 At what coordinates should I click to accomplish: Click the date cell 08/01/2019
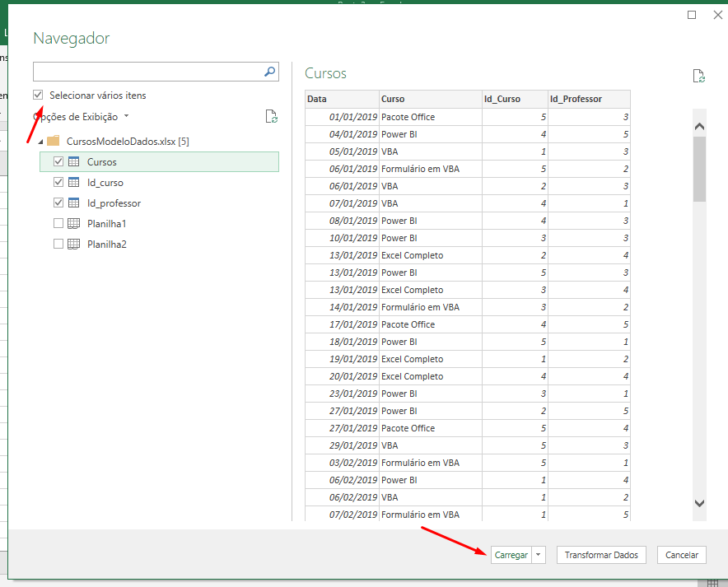[x=343, y=221]
